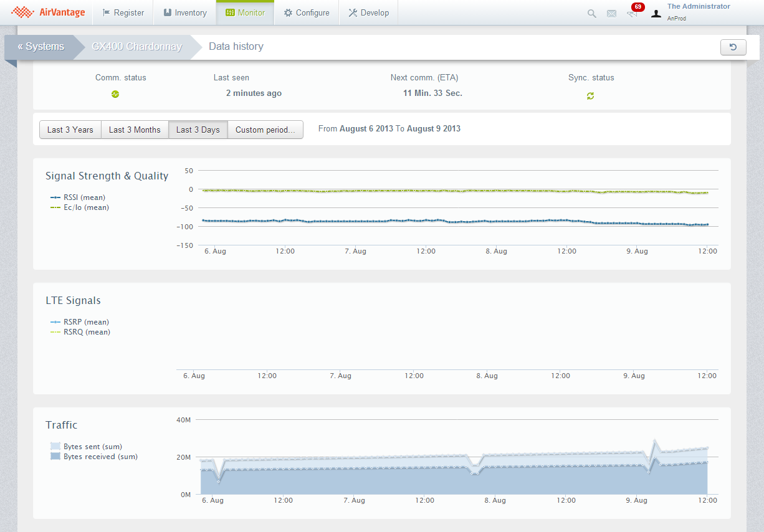Image resolution: width=764 pixels, height=532 pixels.
Task: Open The Administrator account menu
Action: click(698, 6)
